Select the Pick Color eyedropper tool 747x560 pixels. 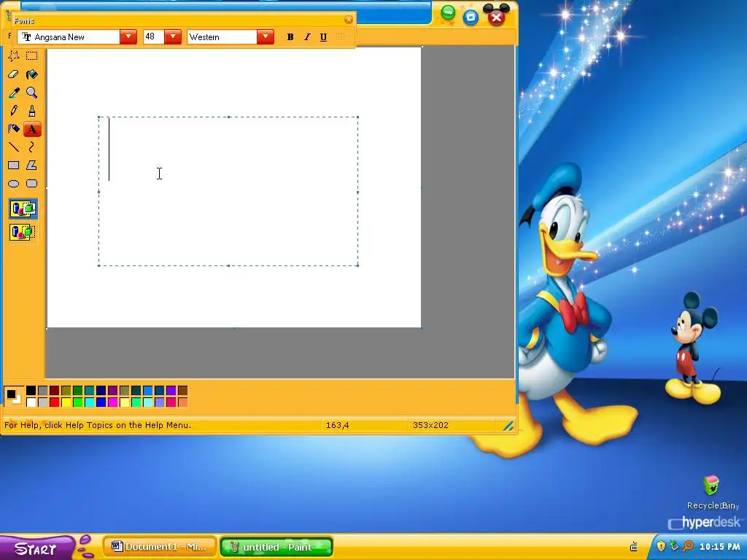[13, 93]
